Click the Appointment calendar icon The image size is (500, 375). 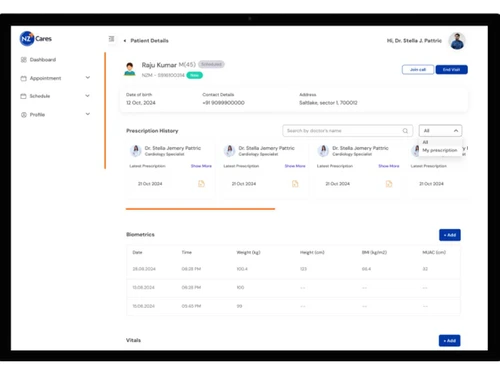[24, 78]
